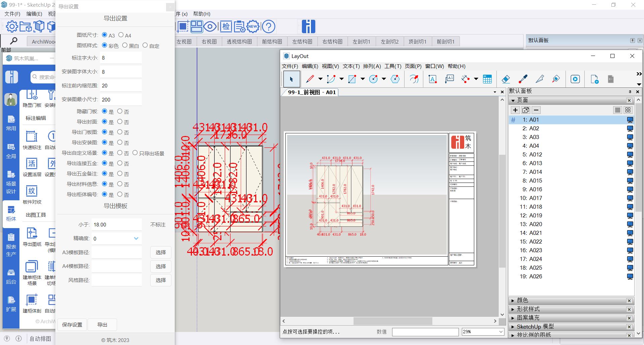Screen dimensions: 644x345
Task: Open LayOut's 排列(A) menu
Action: [x=372, y=66]
